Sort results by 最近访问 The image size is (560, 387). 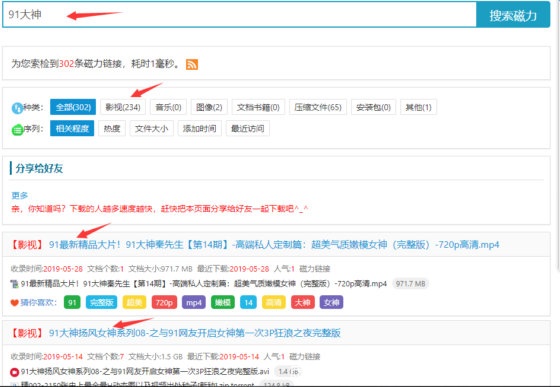[248, 129]
